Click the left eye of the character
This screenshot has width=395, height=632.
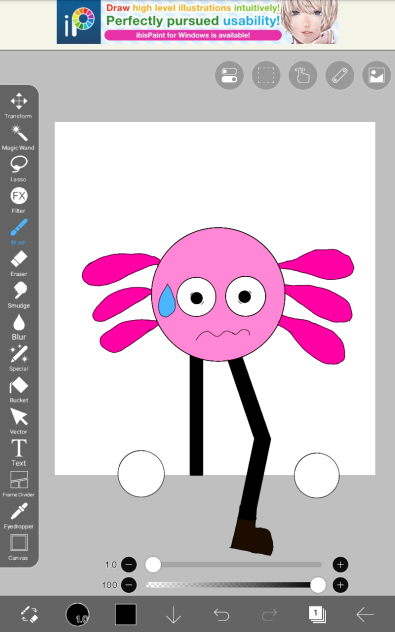pyautogui.click(x=196, y=297)
